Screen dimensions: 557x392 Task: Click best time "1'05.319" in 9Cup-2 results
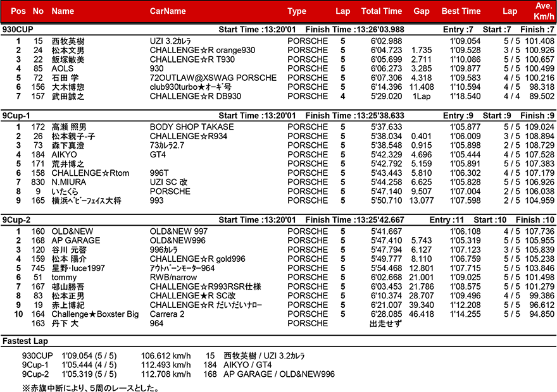click(465, 240)
